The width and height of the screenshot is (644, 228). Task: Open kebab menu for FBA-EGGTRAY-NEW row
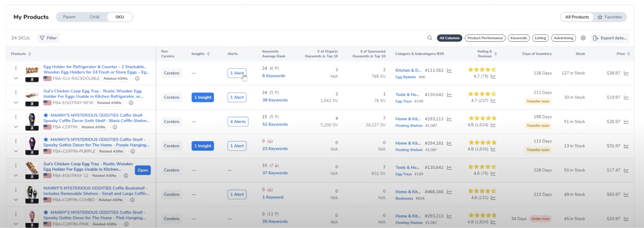click(x=15, y=92)
